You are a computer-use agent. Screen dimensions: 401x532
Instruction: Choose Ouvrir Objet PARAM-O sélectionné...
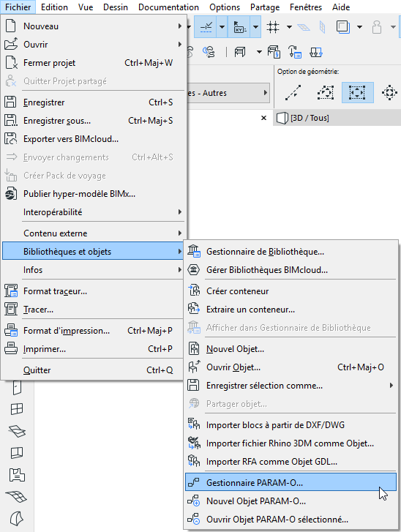click(x=291, y=519)
